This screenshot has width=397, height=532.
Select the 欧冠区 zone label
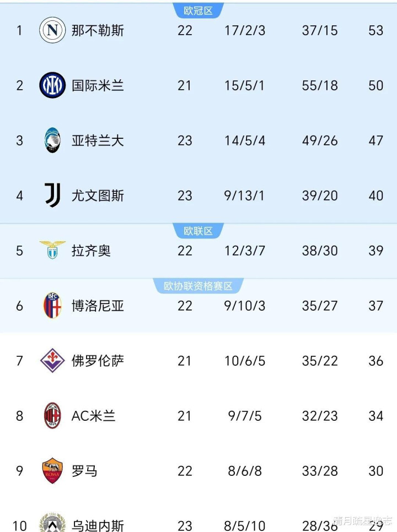pyautogui.click(x=198, y=10)
